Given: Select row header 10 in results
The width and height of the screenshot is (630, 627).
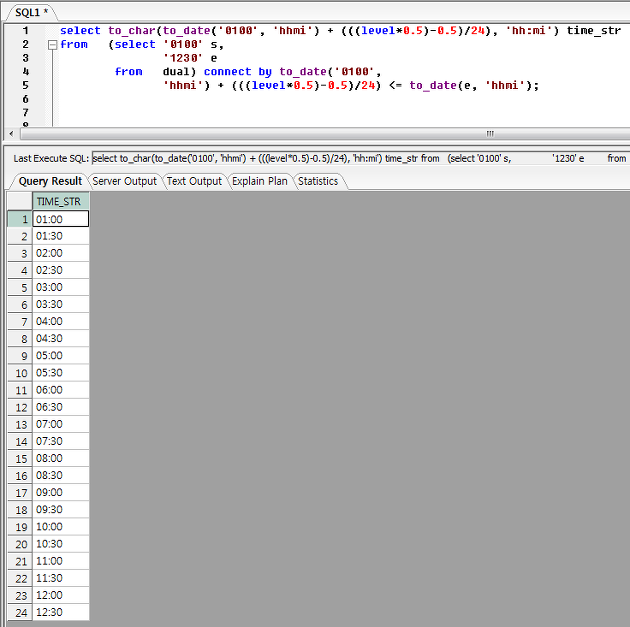Looking at the screenshot, I should 20,373.
